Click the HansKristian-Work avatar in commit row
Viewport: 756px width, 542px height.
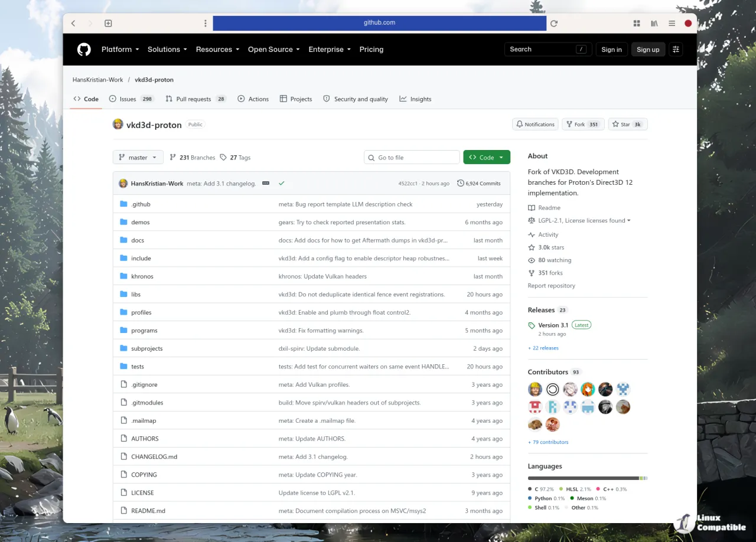[x=123, y=184]
